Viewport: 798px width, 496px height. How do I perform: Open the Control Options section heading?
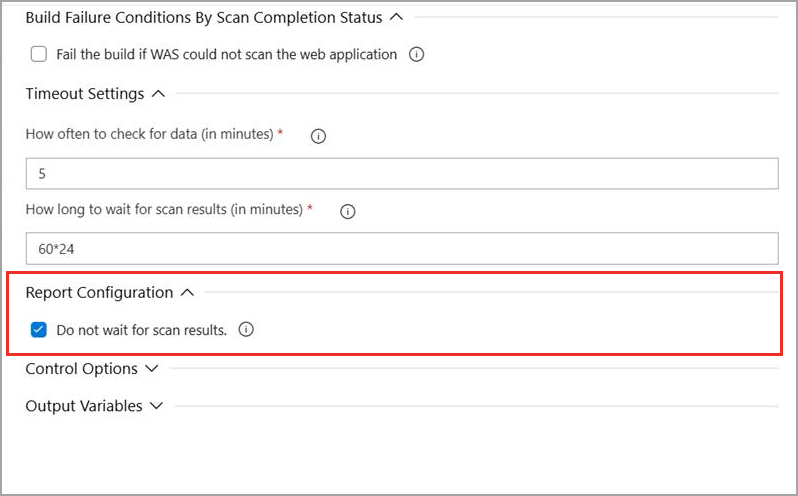point(81,369)
